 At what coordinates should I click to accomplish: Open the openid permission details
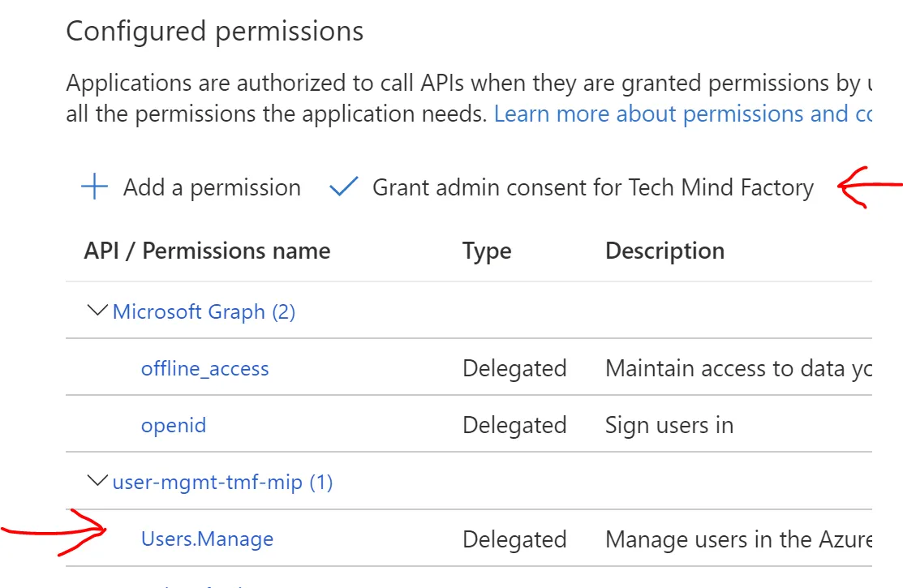tap(173, 425)
